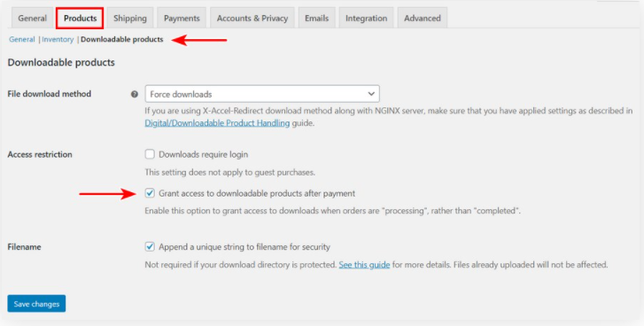Open the Shipping tab

(x=130, y=19)
